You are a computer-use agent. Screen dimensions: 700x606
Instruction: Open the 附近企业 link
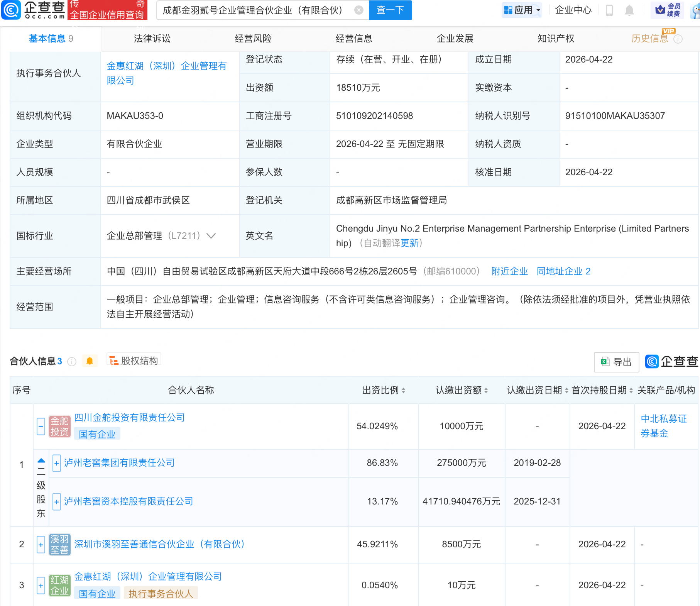(x=509, y=271)
